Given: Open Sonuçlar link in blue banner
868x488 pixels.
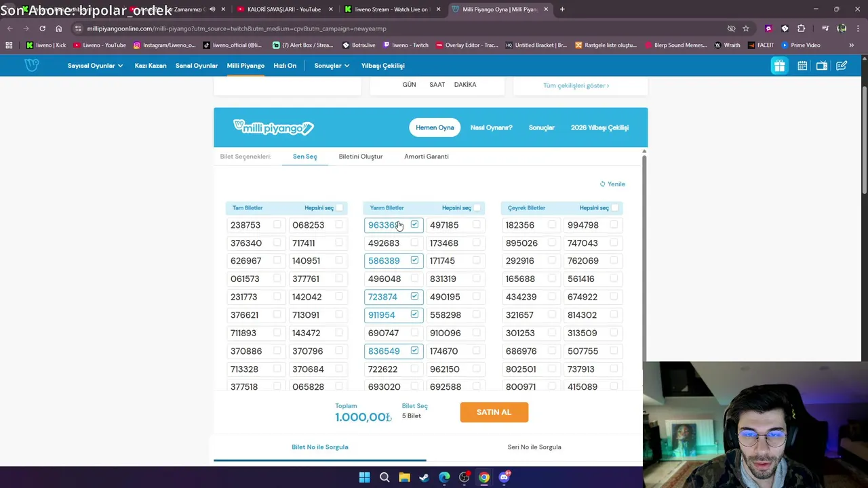Looking at the screenshot, I should [x=541, y=127].
